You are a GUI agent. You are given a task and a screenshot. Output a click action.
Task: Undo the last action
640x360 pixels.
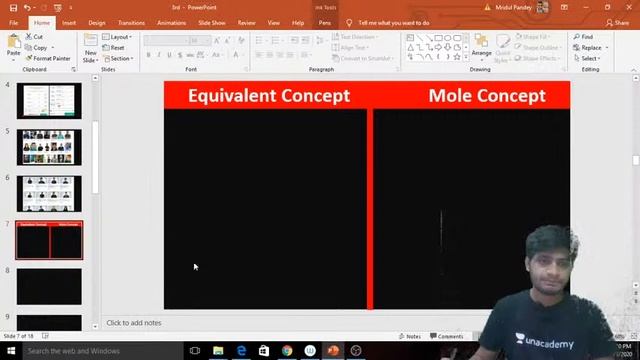coord(27,8)
